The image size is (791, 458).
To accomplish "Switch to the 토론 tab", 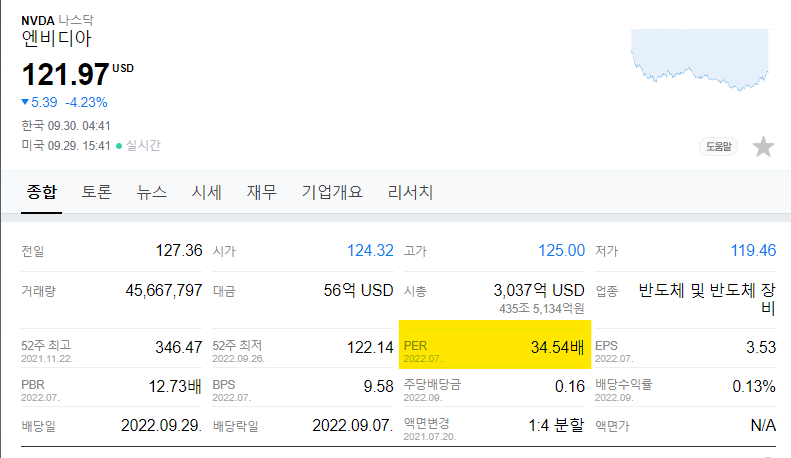I will click(96, 192).
